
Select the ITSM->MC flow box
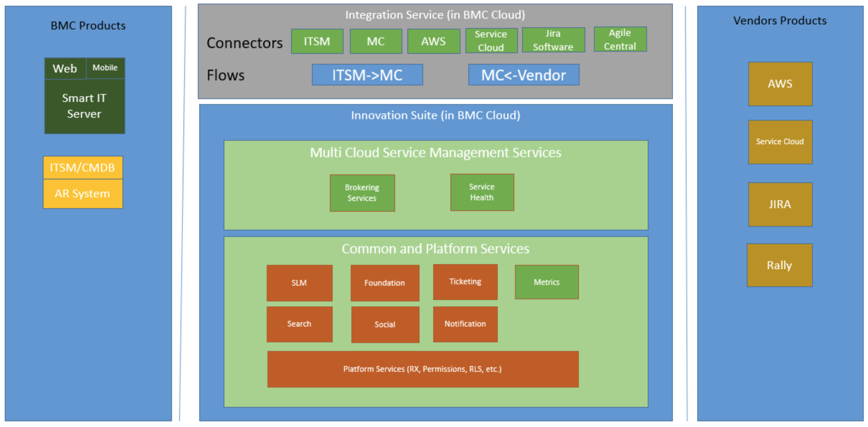coord(367,75)
